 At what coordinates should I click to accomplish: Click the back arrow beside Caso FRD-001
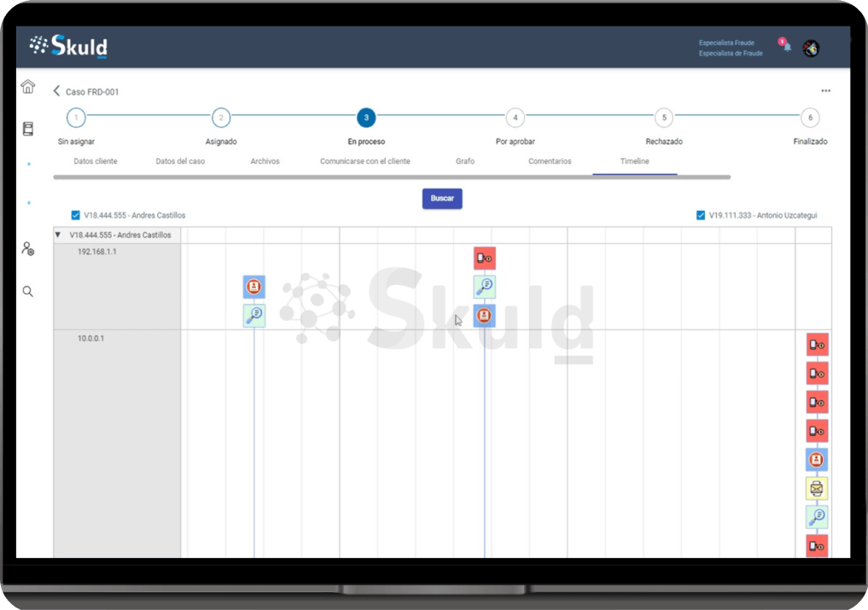tap(57, 91)
